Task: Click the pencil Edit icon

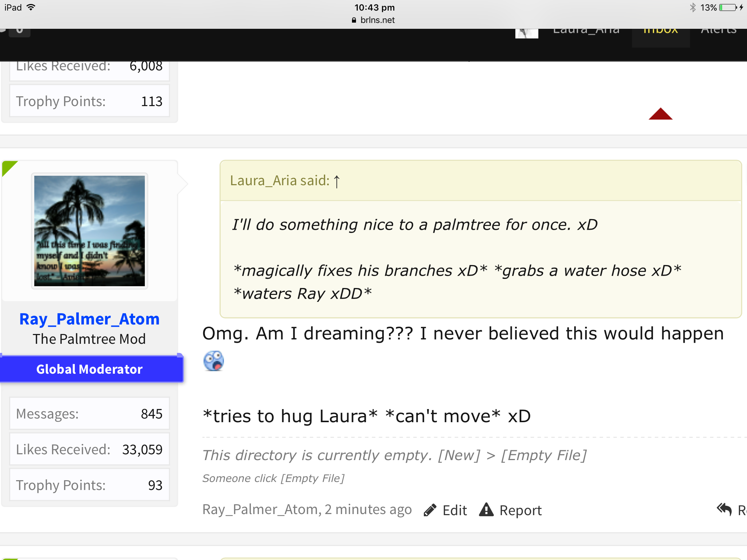Action: (430, 510)
